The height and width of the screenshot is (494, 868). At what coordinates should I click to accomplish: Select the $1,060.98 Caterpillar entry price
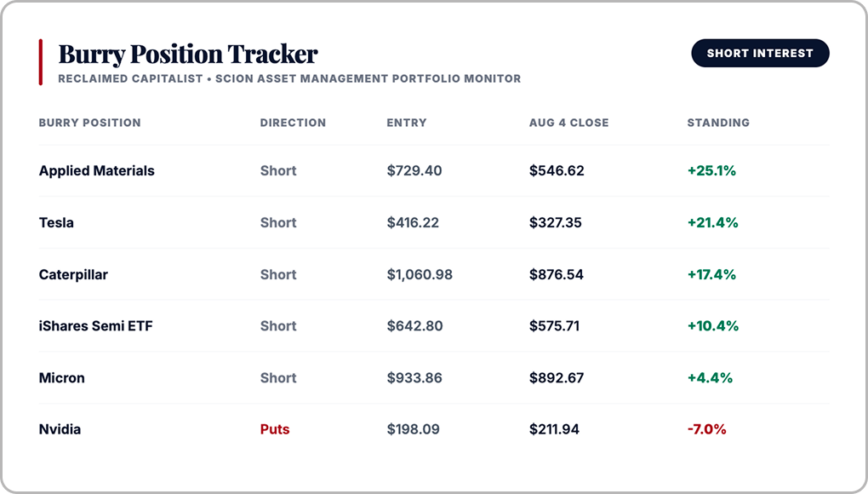point(420,275)
